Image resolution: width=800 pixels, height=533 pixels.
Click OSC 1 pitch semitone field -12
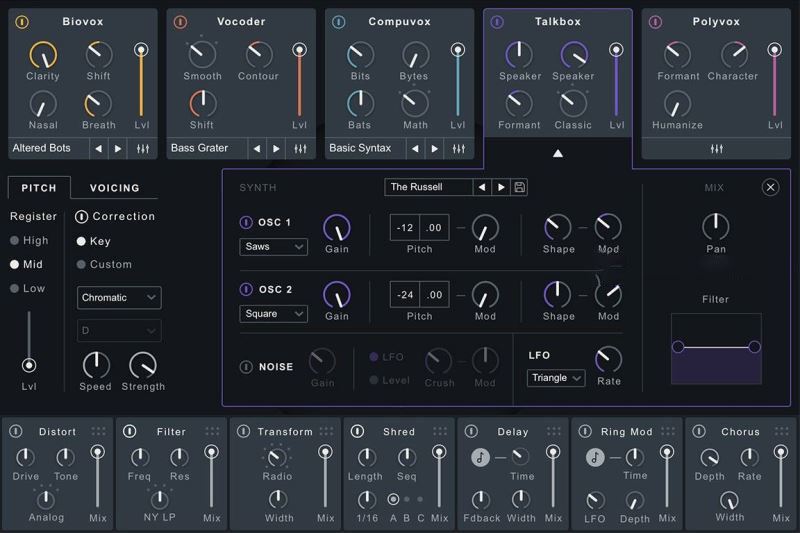coord(405,228)
